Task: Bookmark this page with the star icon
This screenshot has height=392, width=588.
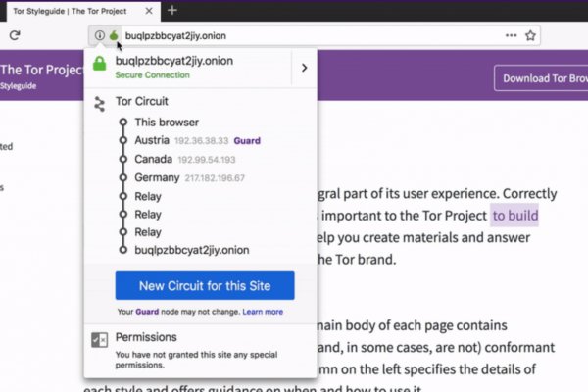Action: click(530, 35)
